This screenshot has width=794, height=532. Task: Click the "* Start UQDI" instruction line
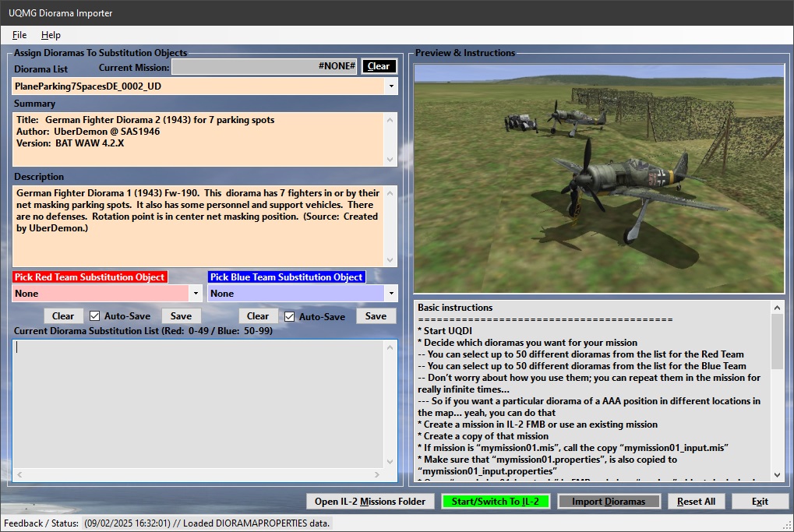tap(445, 330)
